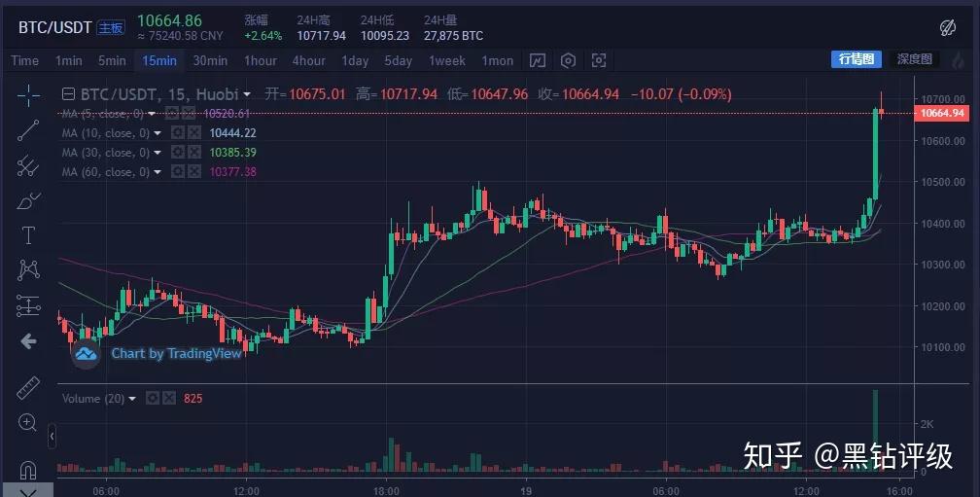The image size is (980, 497).
Task: Select the crosshair cursor tool
Action: [28, 95]
